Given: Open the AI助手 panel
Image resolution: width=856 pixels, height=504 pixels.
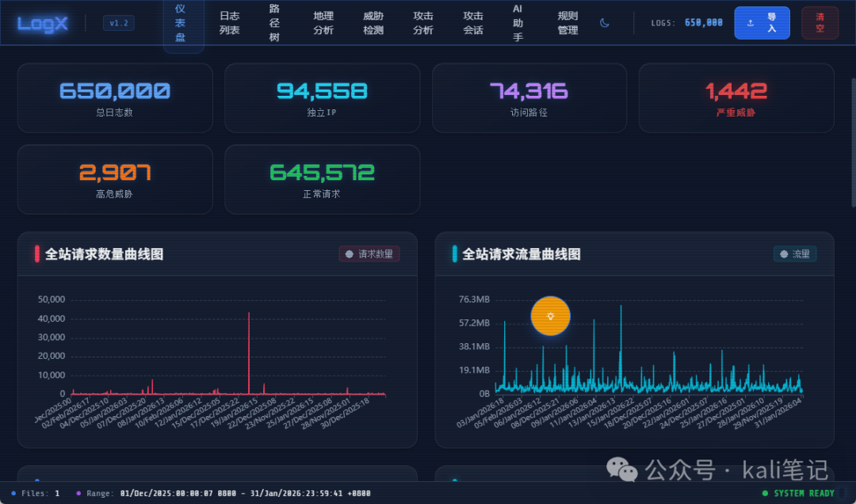Looking at the screenshot, I should tap(517, 23).
